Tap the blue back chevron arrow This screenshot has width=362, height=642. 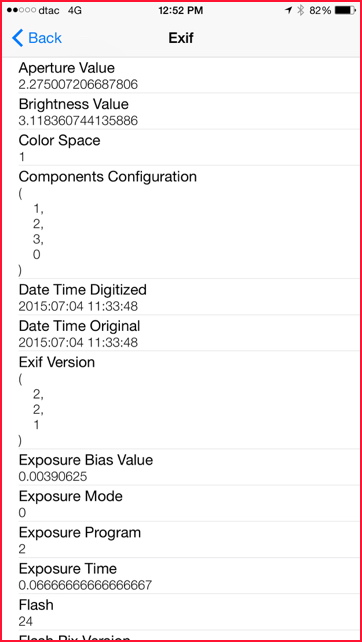(x=17, y=38)
